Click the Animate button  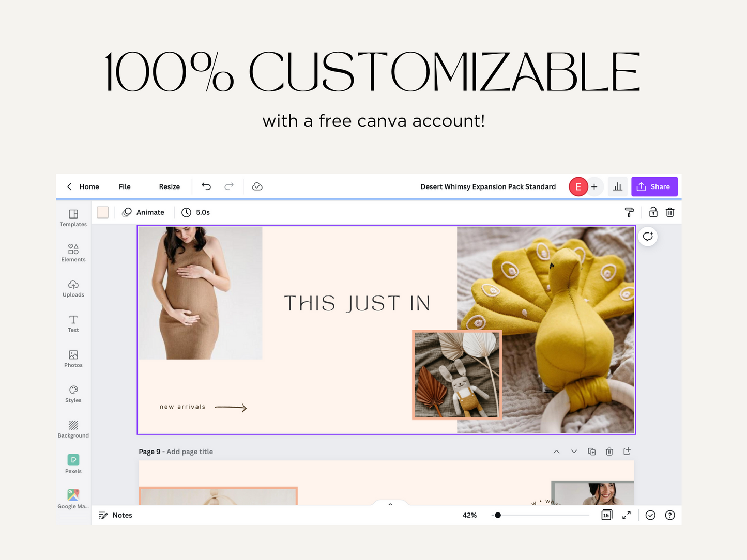143,212
